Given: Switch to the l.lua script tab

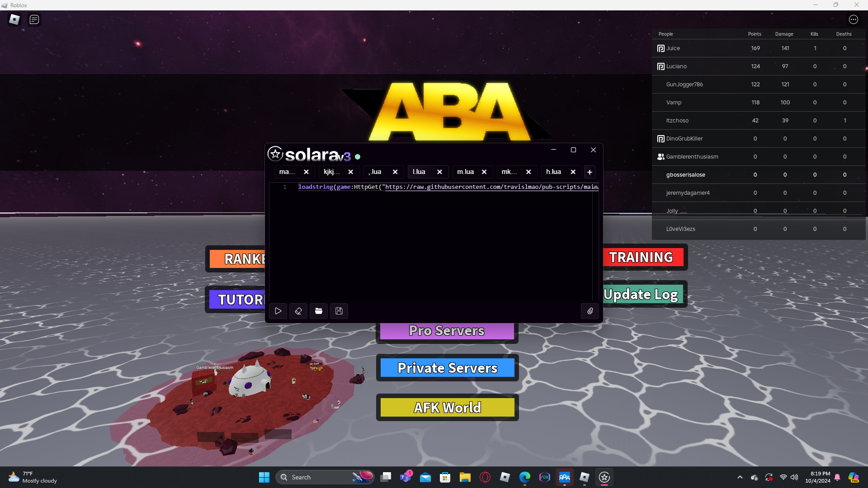Looking at the screenshot, I should (420, 172).
